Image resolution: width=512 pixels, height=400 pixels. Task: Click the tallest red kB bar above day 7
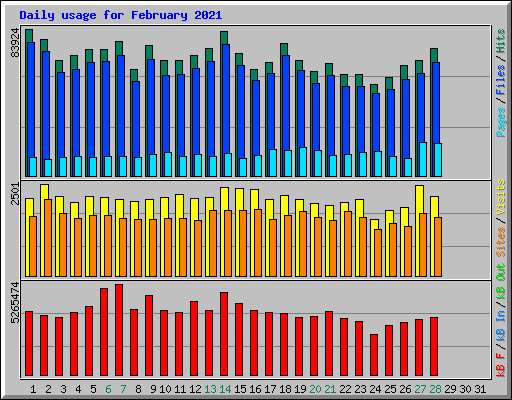tap(119, 330)
